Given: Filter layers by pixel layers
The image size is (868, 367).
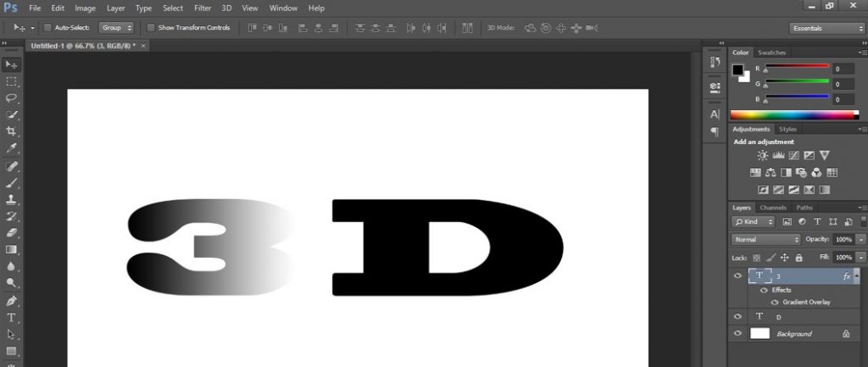Looking at the screenshot, I should click(x=787, y=222).
